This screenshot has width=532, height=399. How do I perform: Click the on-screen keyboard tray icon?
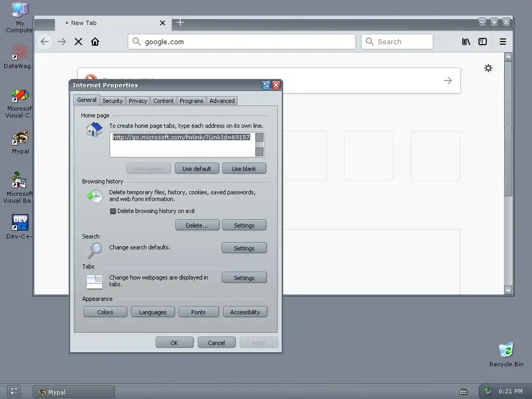tap(463, 392)
